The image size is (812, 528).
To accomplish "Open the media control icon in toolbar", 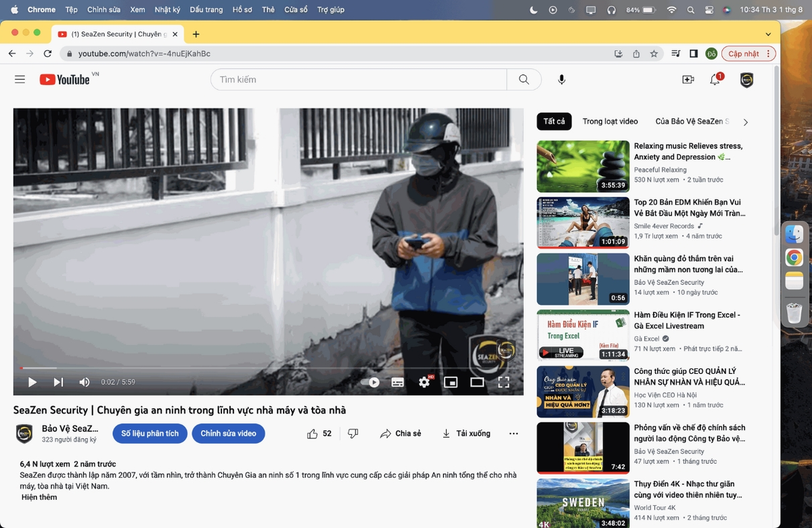I will [675, 53].
